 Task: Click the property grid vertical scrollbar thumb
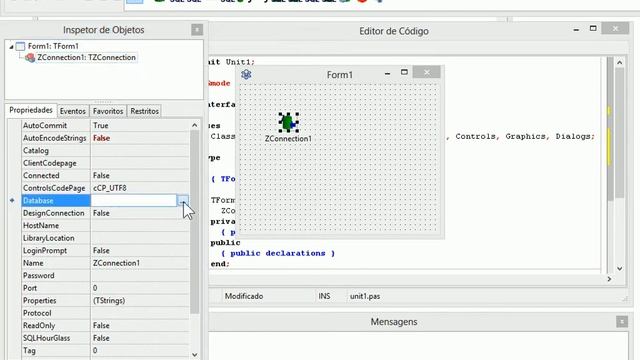(x=195, y=222)
